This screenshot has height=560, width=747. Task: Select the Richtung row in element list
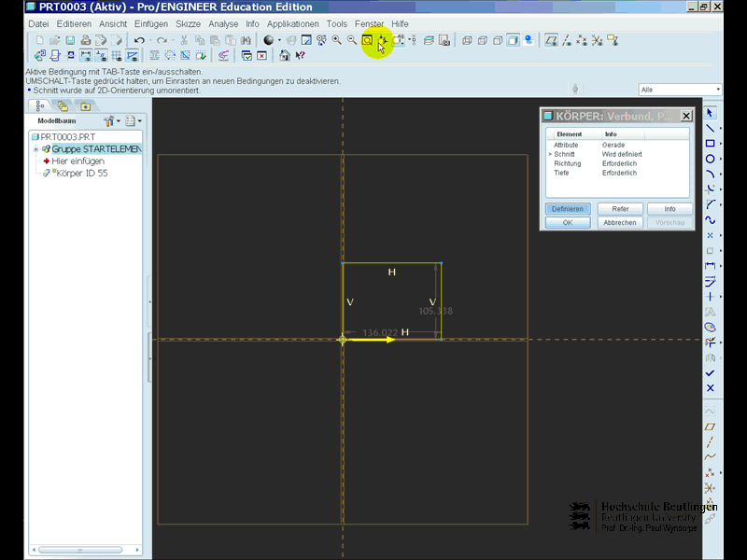tap(618, 163)
